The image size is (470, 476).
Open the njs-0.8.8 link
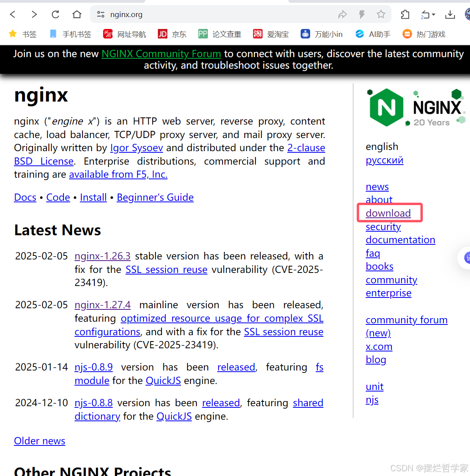tap(94, 403)
